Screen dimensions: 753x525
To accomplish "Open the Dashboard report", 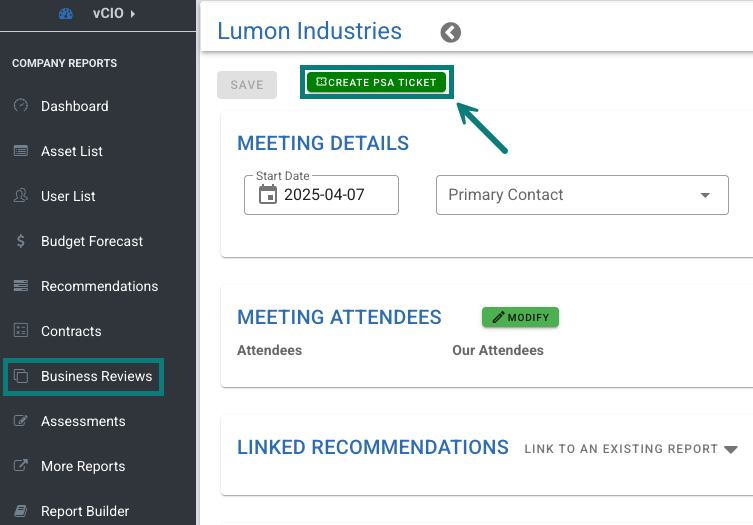I will click(74, 106).
